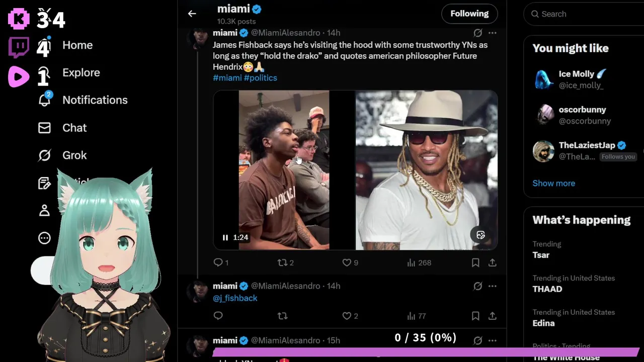
Task: Click the back arrow icon
Action: coord(192,14)
